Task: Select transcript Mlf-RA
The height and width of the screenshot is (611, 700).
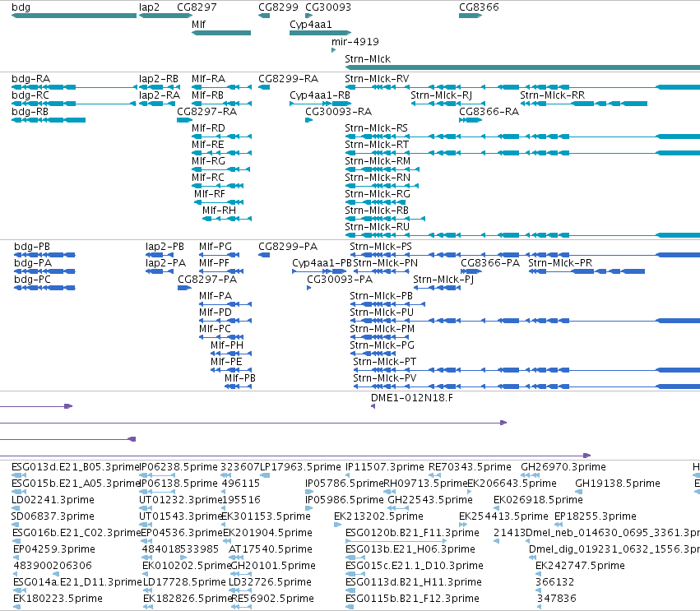Action: coord(208,79)
